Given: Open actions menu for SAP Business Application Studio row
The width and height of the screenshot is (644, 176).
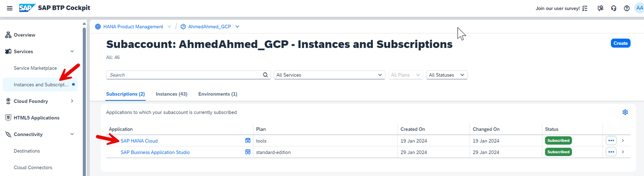Looking at the screenshot, I should pyautogui.click(x=611, y=152).
